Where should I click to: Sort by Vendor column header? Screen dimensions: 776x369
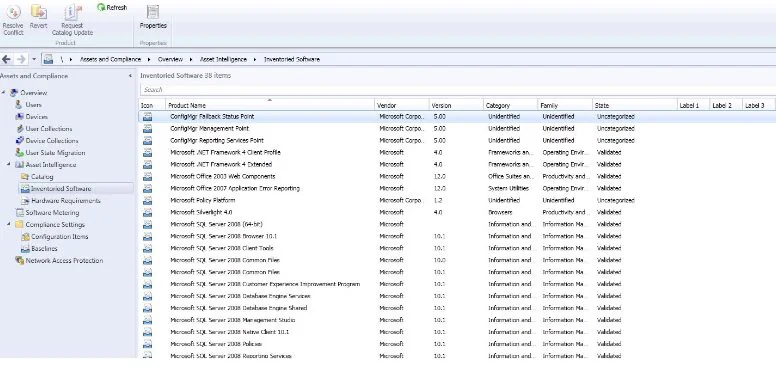[x=401, y=105]
